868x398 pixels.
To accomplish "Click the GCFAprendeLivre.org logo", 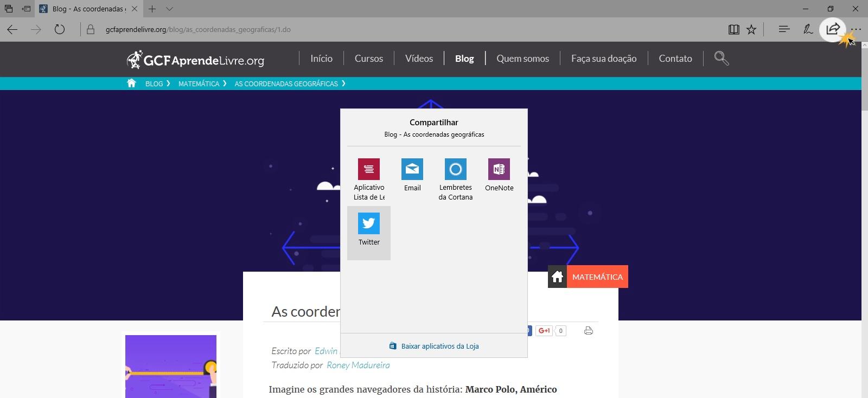I will coord(195,59).
